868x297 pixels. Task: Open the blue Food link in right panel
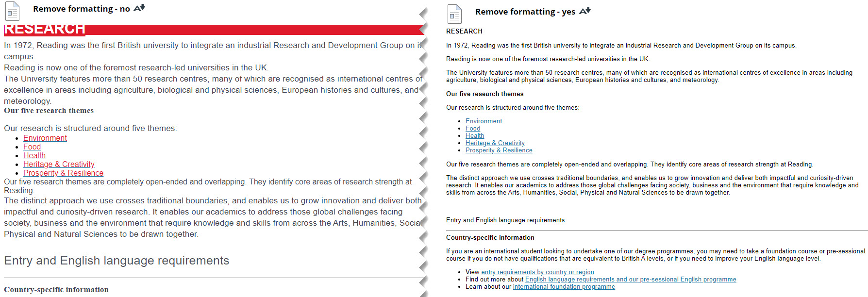(473, 129)
